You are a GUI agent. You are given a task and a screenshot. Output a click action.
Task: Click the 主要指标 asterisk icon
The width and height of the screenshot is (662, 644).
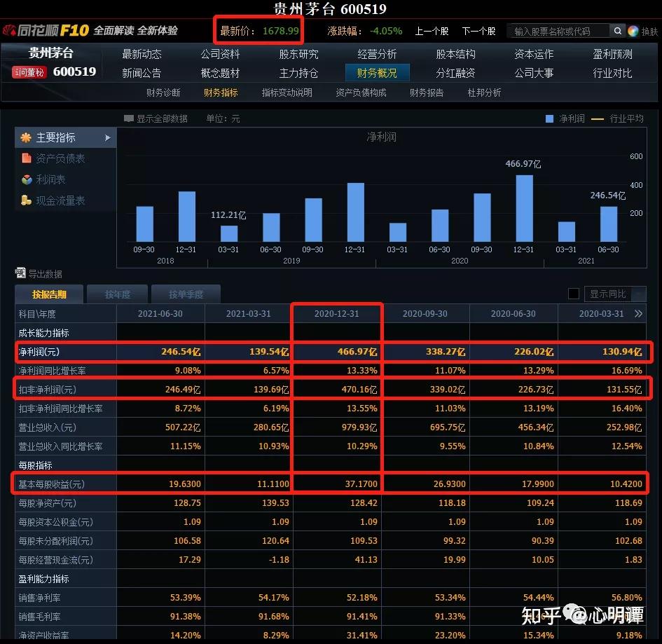(26, 137)
